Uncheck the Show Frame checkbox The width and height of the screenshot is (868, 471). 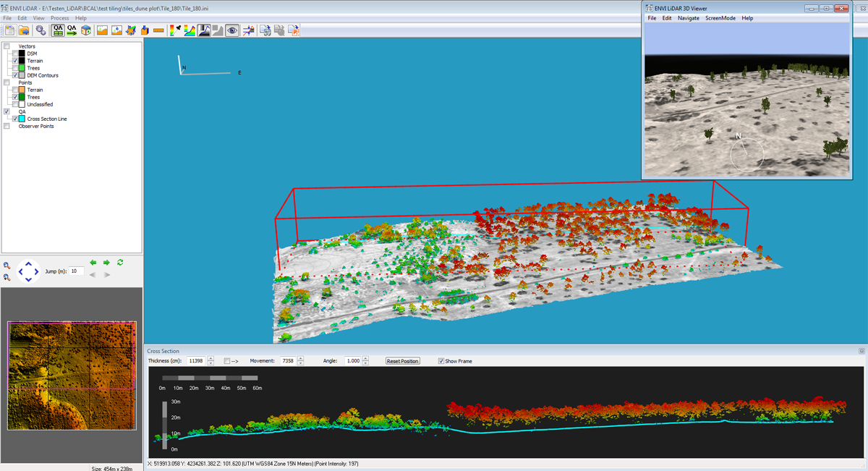441,361
